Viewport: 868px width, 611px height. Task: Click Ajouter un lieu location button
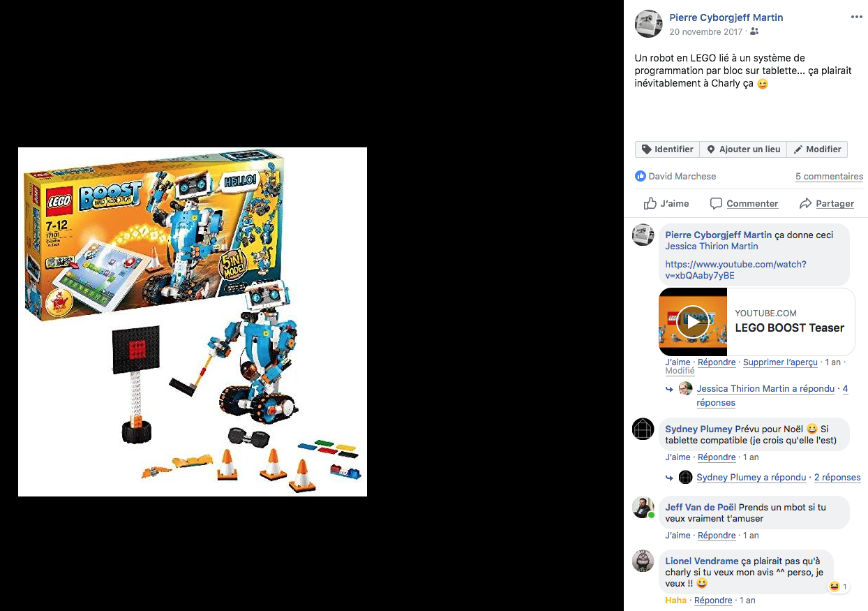pos(743,149)
